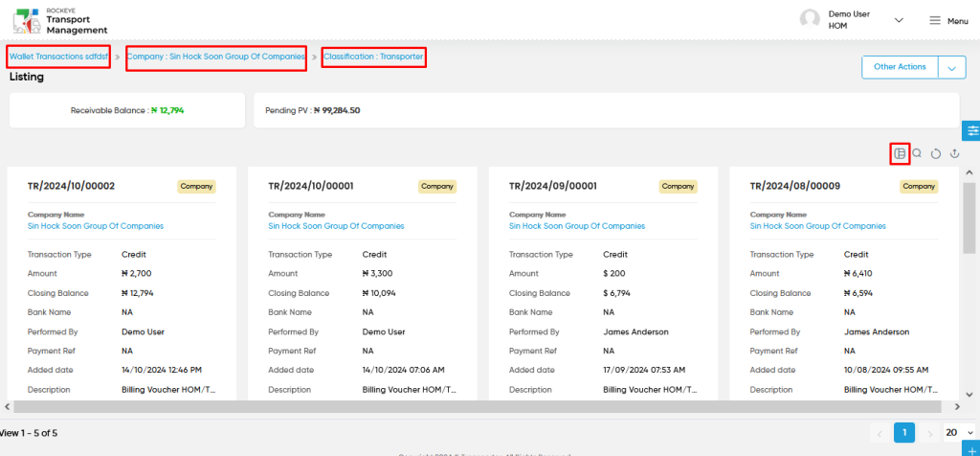Click Company badge on TR/2024/08/00009 card
Screen dimensions: 980x456
pos(919,187)
